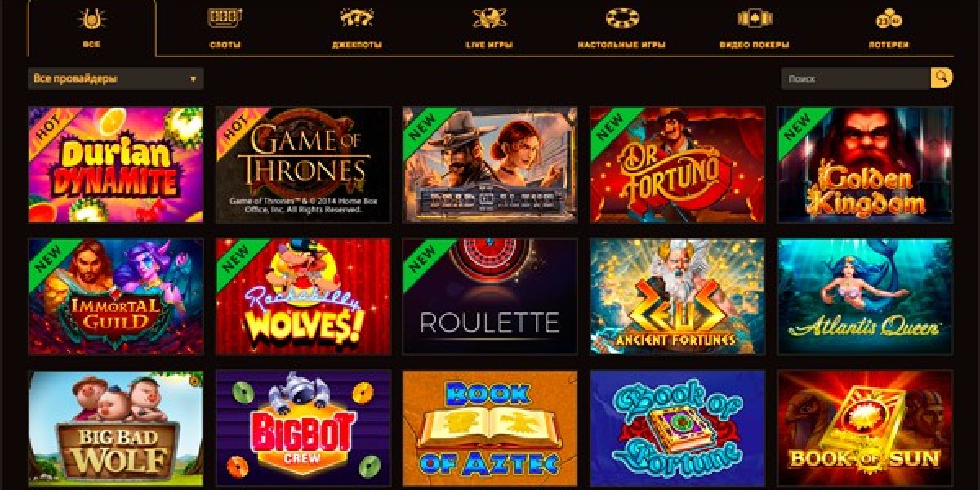Image resolution: width=980 pixels, height=490 pixels.
Task: Expand the 'Все провайдеры' dropdown
Action: pyautogui.click(x=115, y=78)
